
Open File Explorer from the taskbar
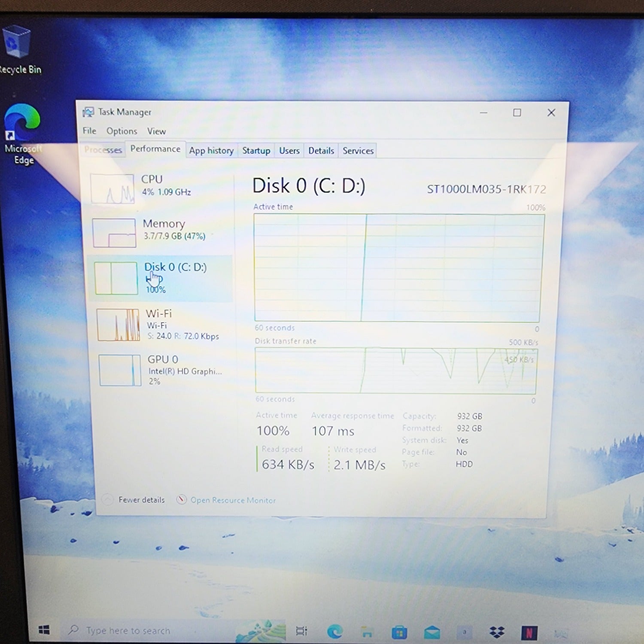coord(367,632)
